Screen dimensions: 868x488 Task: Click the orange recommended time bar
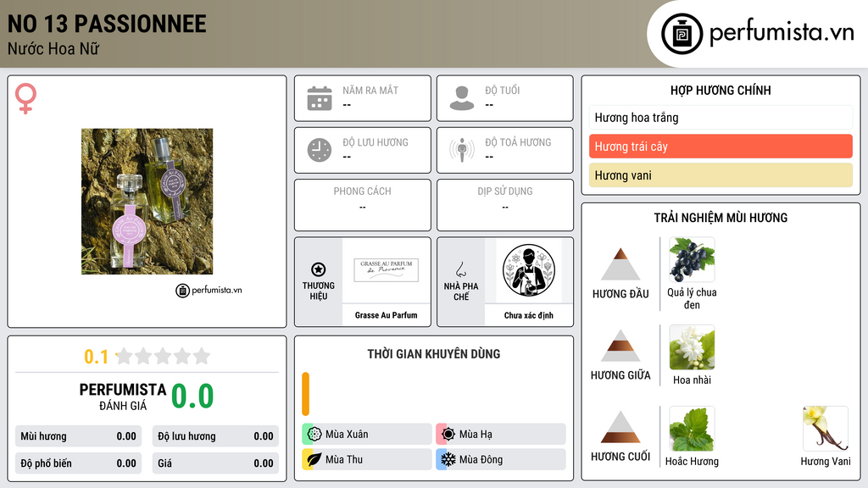tap(305, 394)
